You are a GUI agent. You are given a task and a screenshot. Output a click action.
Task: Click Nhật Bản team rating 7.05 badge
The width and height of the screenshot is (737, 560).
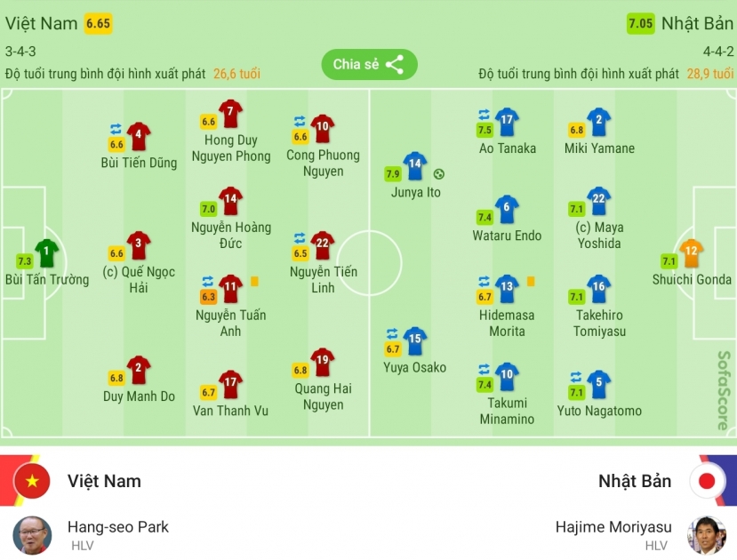641,23
